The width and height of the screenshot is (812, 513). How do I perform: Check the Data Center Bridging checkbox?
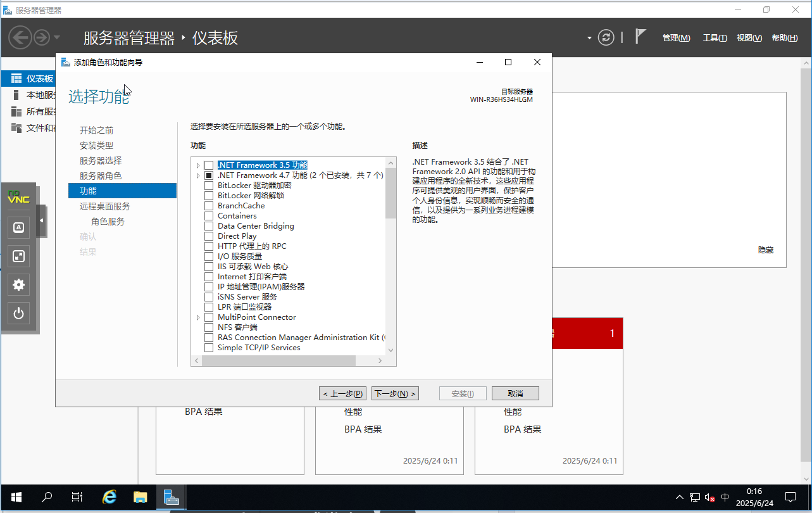209,226
